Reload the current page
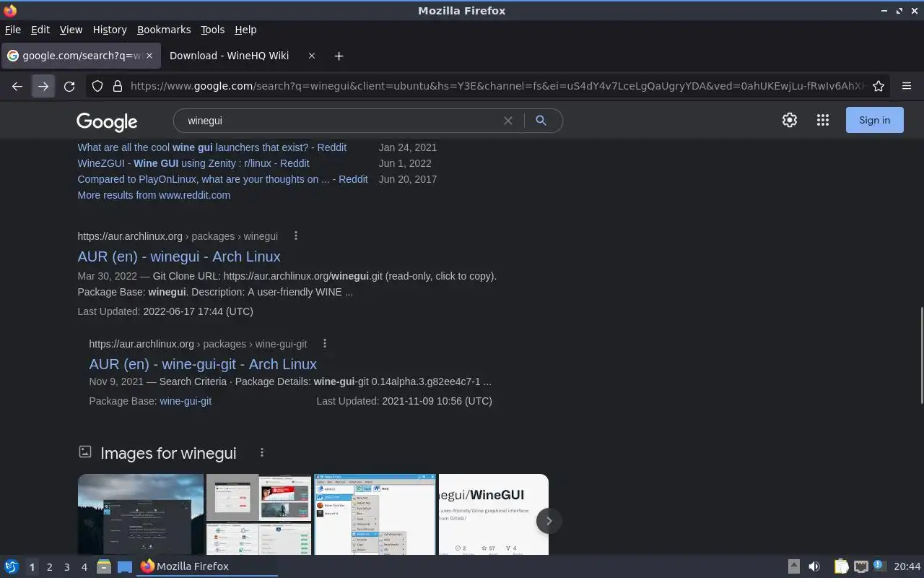The image size is (924, 578). click(x=69, y=86)
